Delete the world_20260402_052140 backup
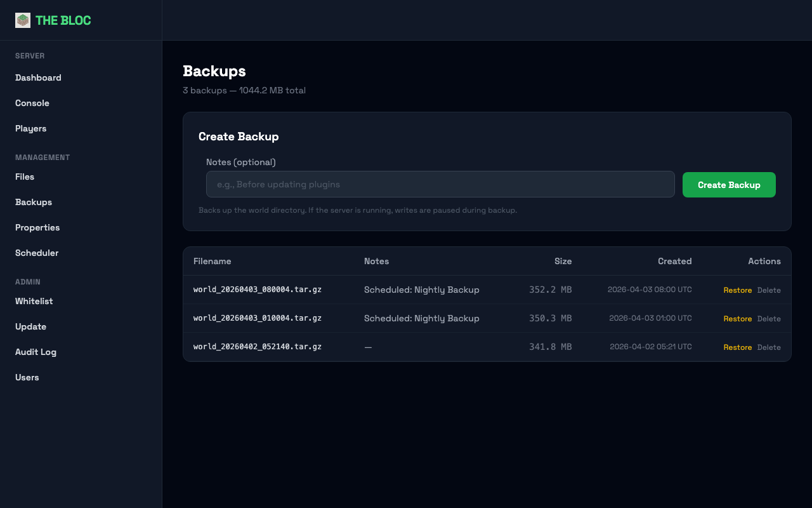 pos(769,347)
